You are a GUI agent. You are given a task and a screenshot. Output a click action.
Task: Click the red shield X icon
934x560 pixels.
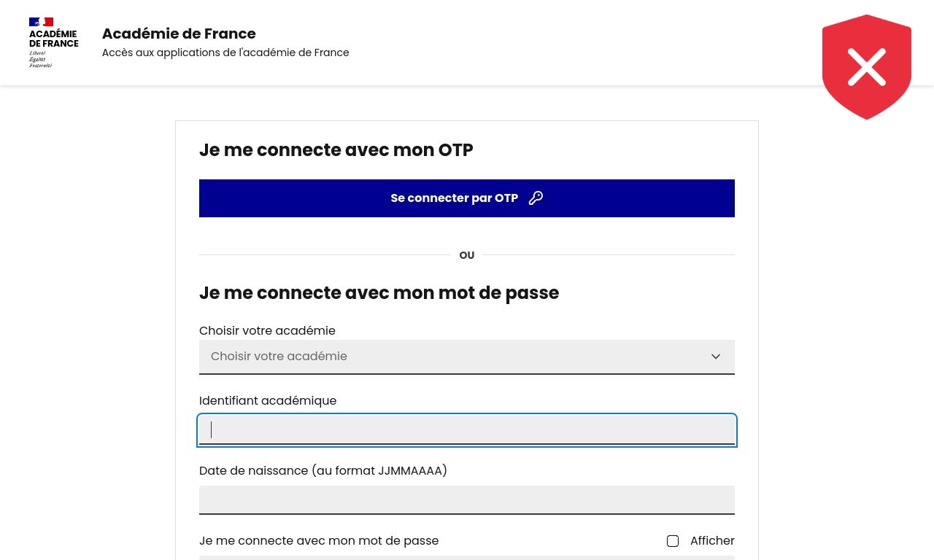click(x=867, y=66)
